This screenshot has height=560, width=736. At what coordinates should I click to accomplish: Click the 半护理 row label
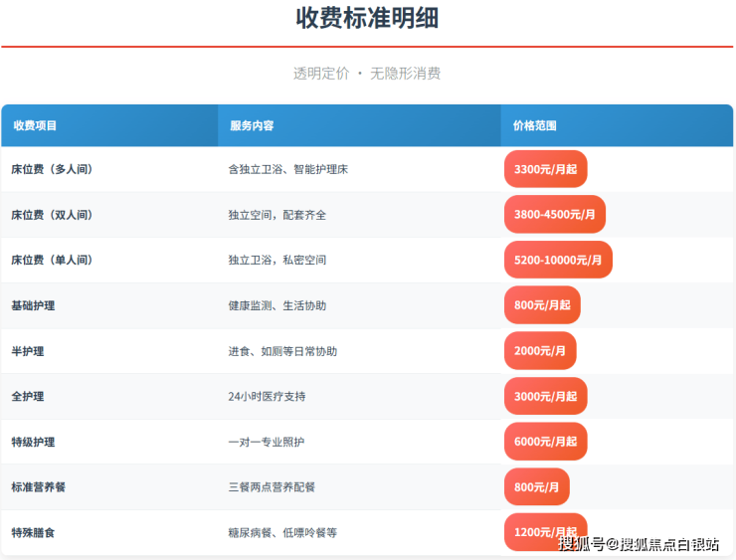click(x=28, y=351)
